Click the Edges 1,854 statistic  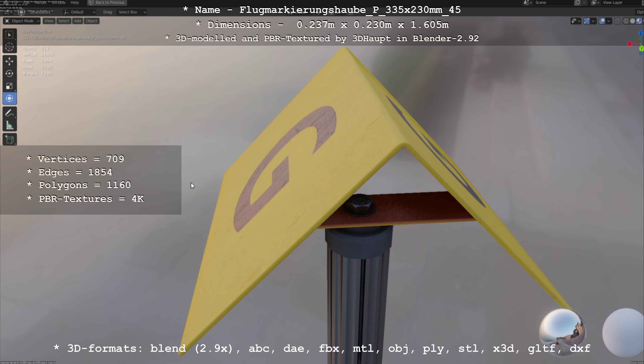pyautogui.click(x=37, y=61)
